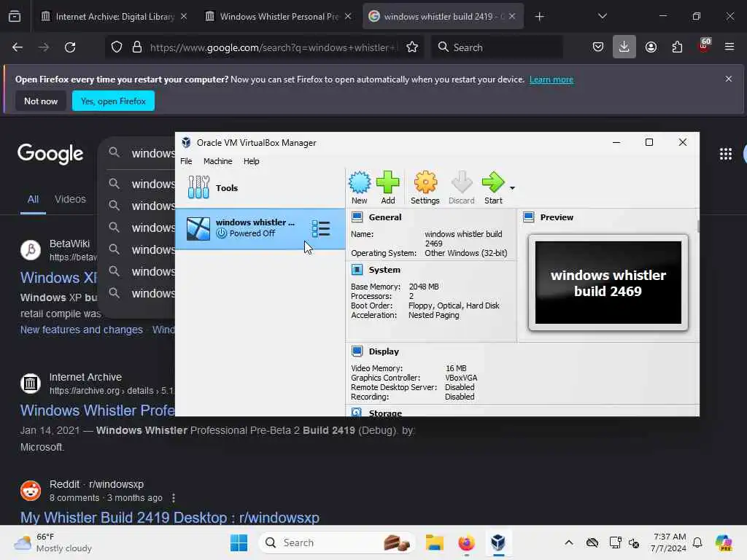Click Not now in the Firefox notification
The image size is (747, 560).
click(41, 101)
